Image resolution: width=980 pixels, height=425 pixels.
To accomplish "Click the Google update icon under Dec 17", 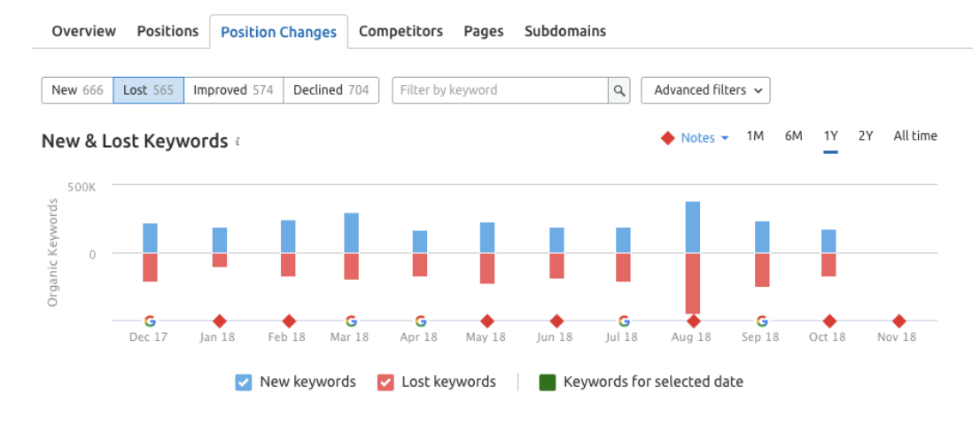I will [150, 321].
